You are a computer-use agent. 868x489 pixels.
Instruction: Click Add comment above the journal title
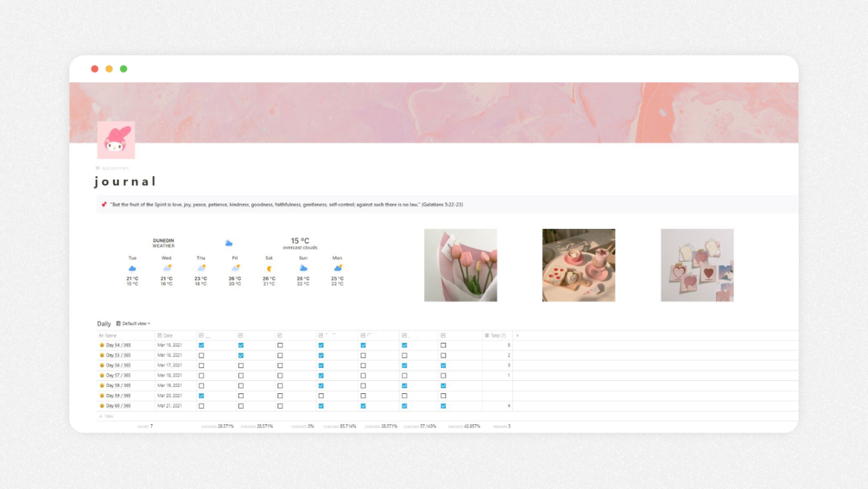[x=112, y=168]
